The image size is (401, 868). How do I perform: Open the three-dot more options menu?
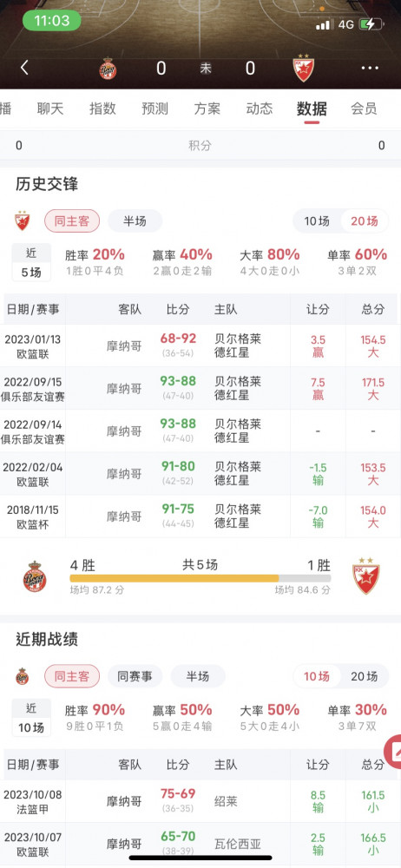coord(370,68)
